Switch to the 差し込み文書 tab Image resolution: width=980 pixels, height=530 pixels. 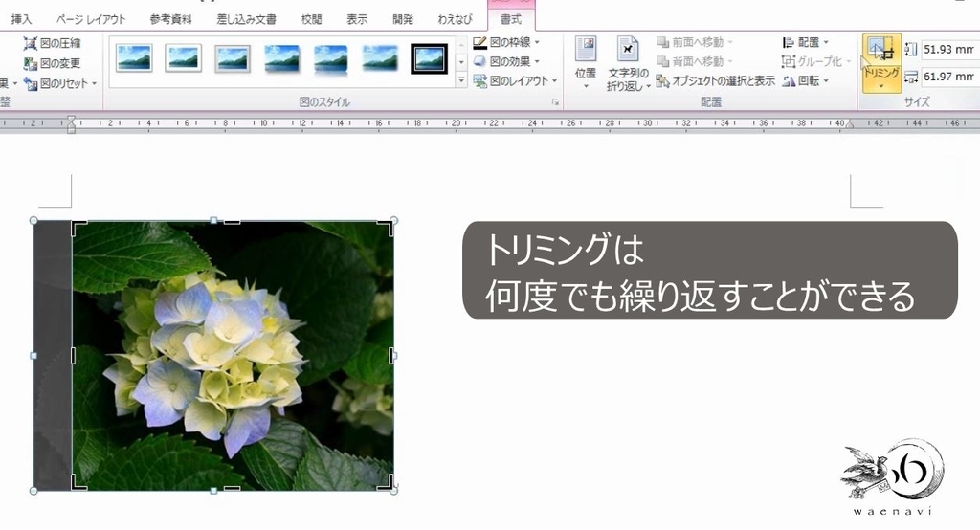point(246,19)
